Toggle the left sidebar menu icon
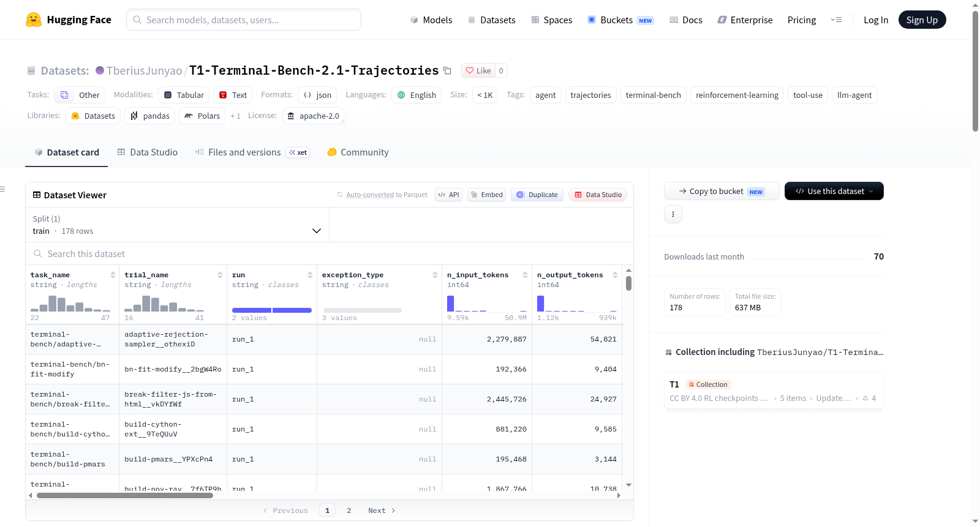Screen dimensions: 980x527 click(2, 189)
